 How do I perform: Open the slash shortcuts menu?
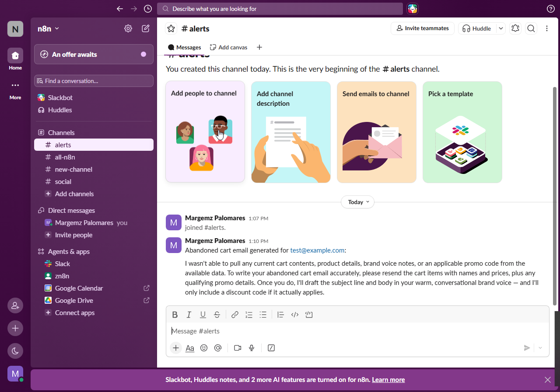tap(271, 348)
